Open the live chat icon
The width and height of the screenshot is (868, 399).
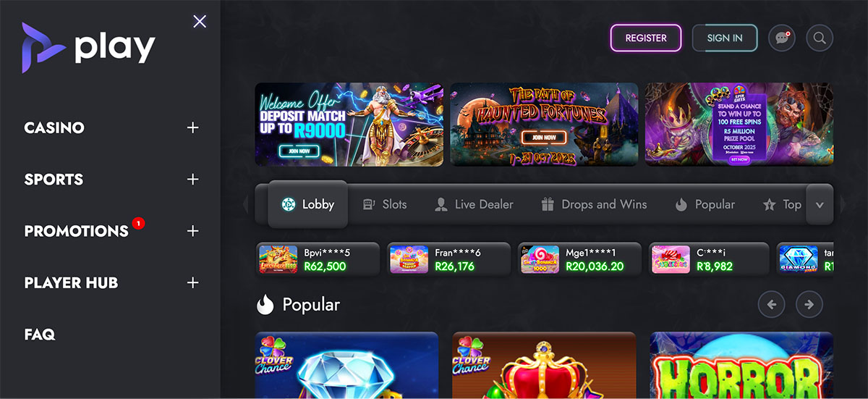[x=781, y=38]
